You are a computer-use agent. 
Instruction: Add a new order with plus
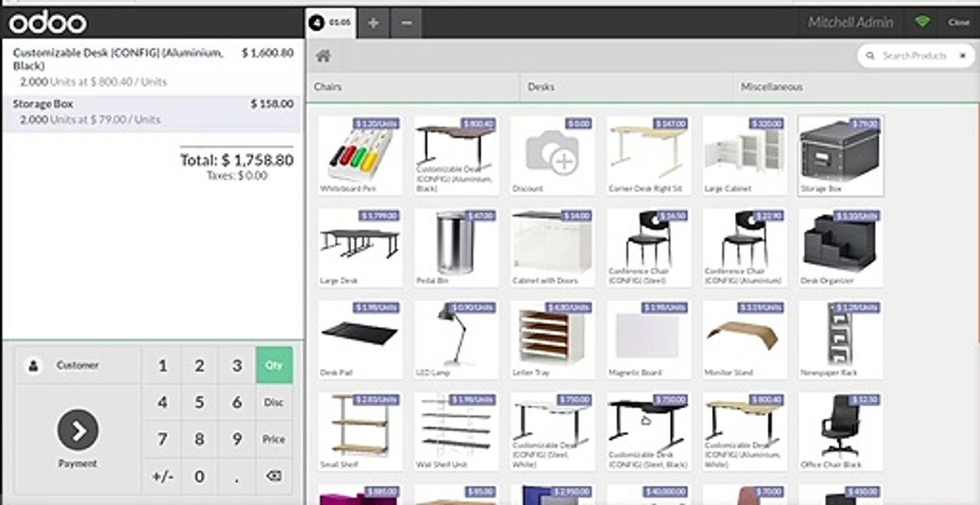373,23
